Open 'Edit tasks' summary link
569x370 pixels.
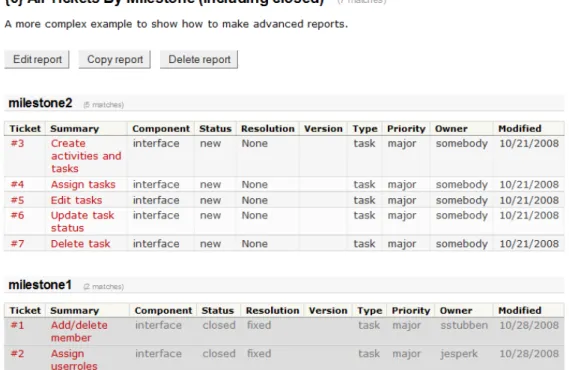[x=76, y=200]
